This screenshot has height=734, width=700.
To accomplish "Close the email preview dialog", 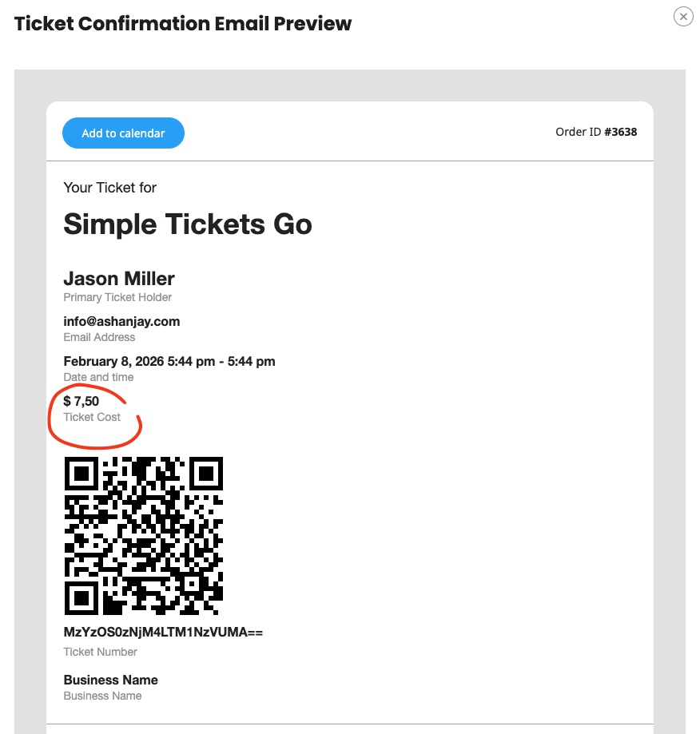I will pyautogui.click(x=683, y=16).
